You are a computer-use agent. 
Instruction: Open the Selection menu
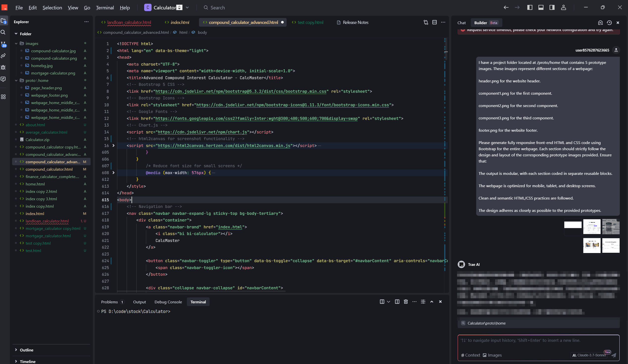pyautogui.click(x=52, y=7)
